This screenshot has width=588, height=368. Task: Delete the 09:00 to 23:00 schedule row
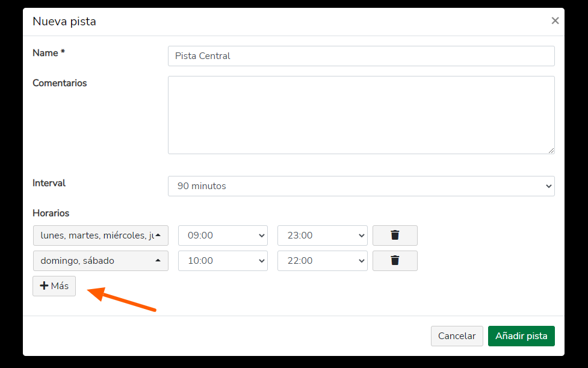tap(395, 235)
